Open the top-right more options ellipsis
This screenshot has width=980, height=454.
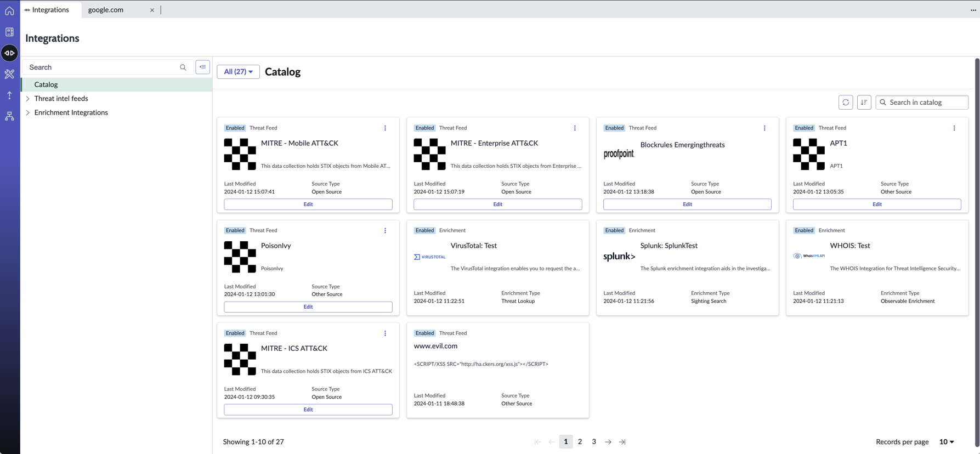pyautogui.click(x=973, y=10)
